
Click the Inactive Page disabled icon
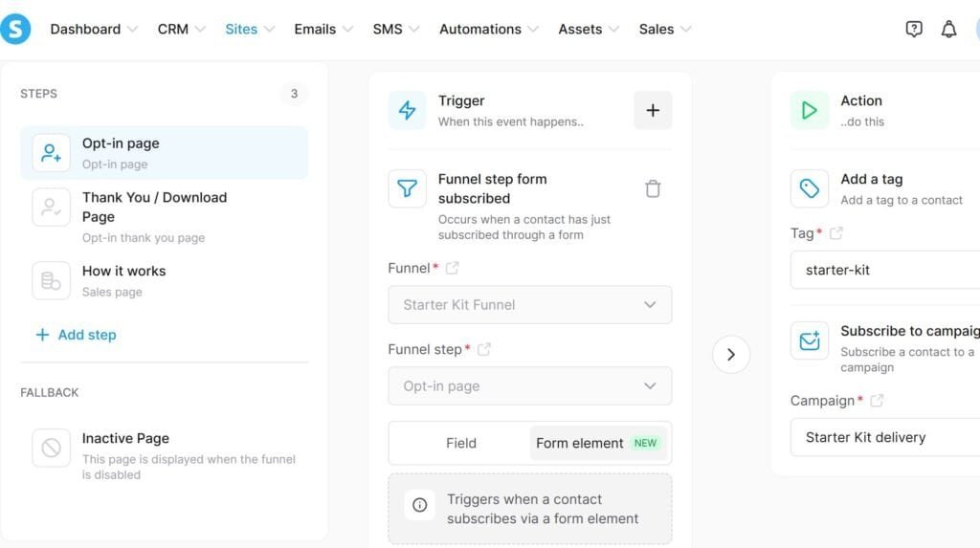click(52, 448)
